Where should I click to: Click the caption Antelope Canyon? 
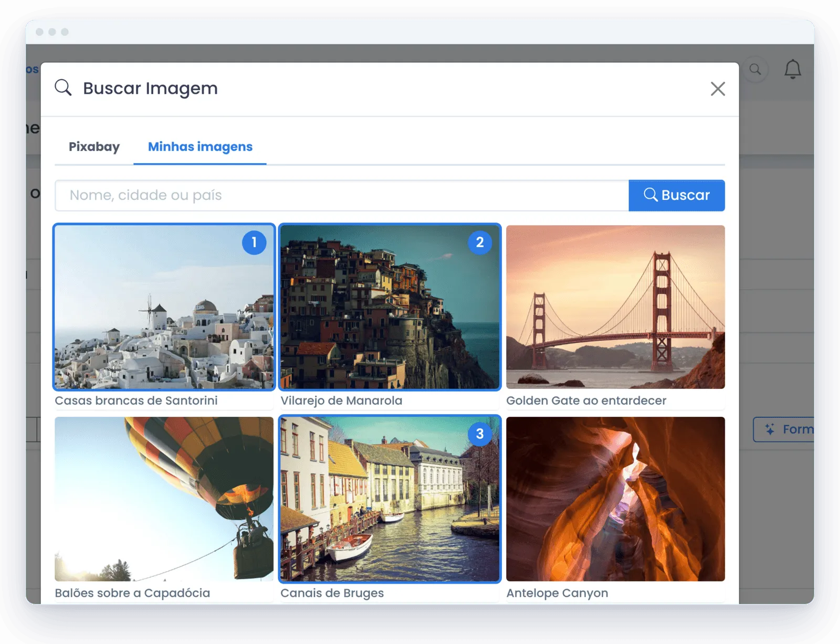pos(557,593)
